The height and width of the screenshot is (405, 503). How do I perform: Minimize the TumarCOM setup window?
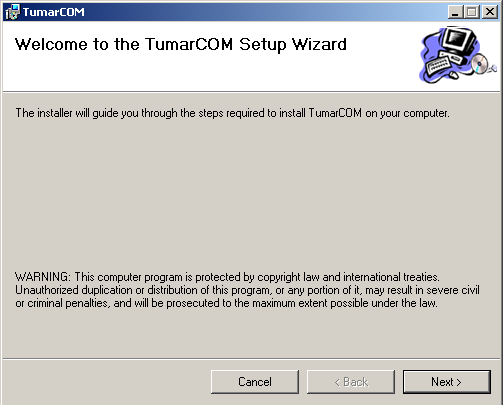click(455, 12)
